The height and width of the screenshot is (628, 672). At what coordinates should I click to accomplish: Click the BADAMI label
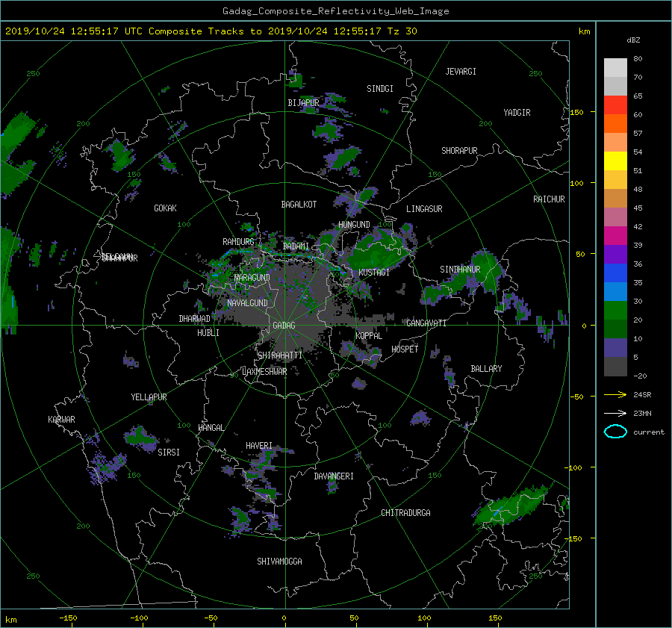(296, 246)
